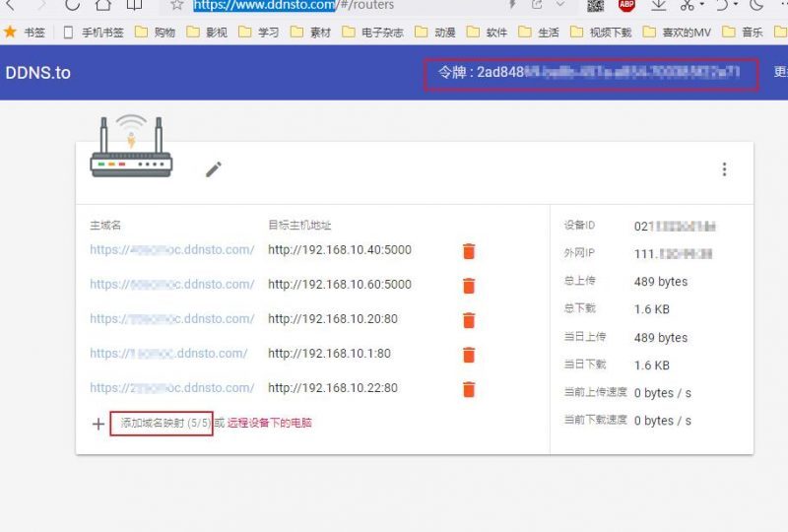Remove the 192.168.10.1:80 mapping entry

(469, 355)
